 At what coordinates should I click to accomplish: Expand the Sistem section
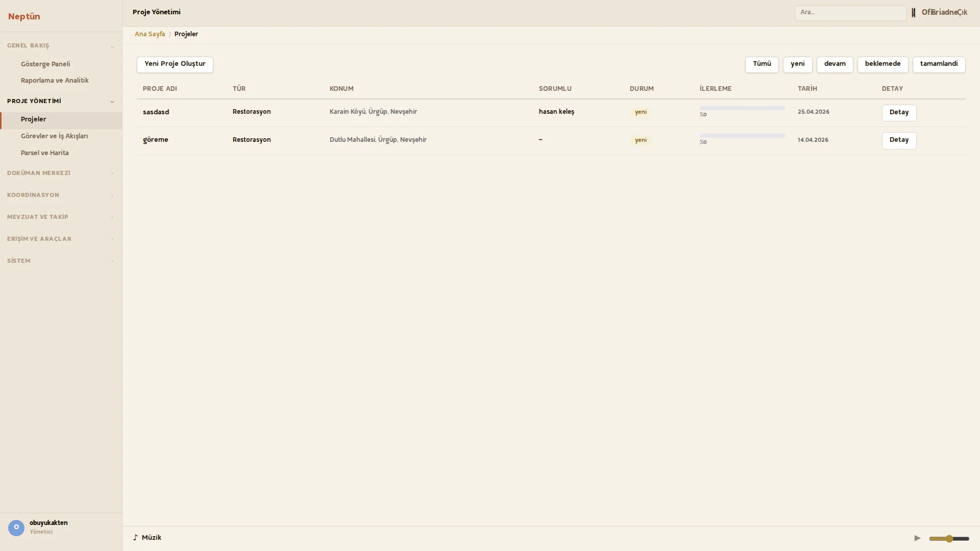pos(61,261)
